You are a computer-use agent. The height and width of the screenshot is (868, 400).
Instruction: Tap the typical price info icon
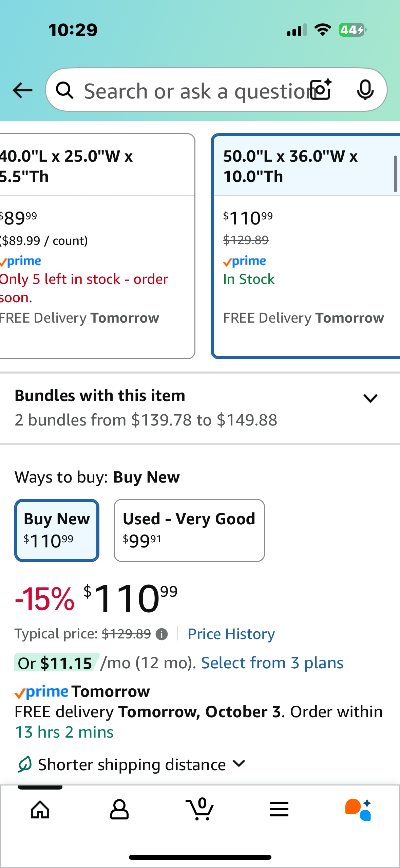tap(161, 634)
